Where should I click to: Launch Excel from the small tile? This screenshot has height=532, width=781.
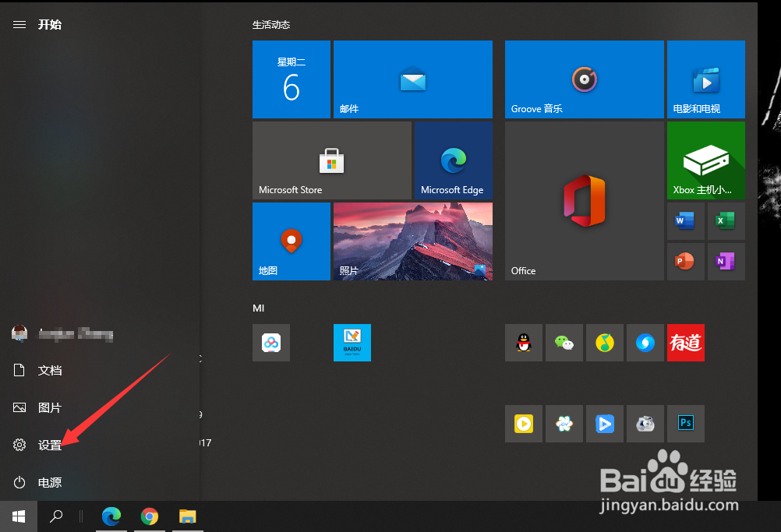pos(726,221)
